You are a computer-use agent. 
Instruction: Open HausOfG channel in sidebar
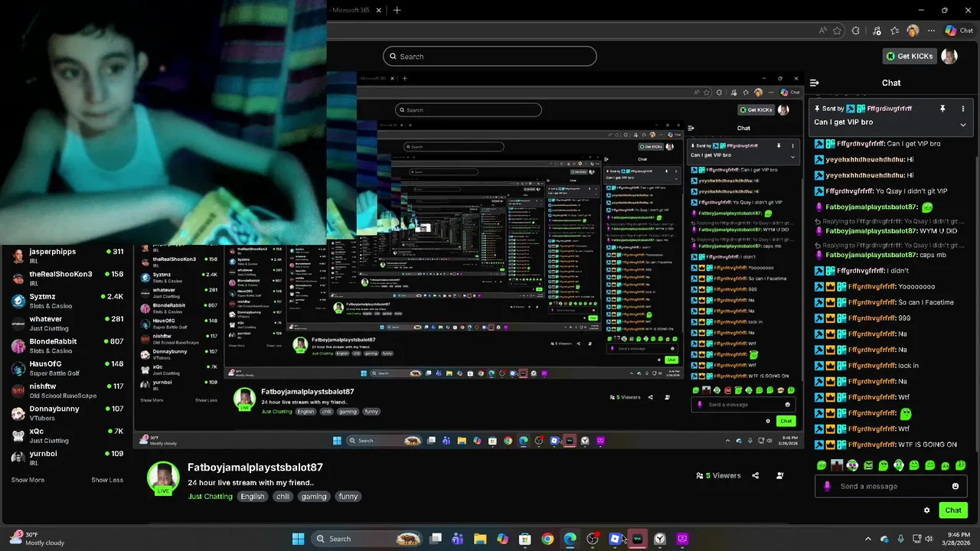pos(67,368)
